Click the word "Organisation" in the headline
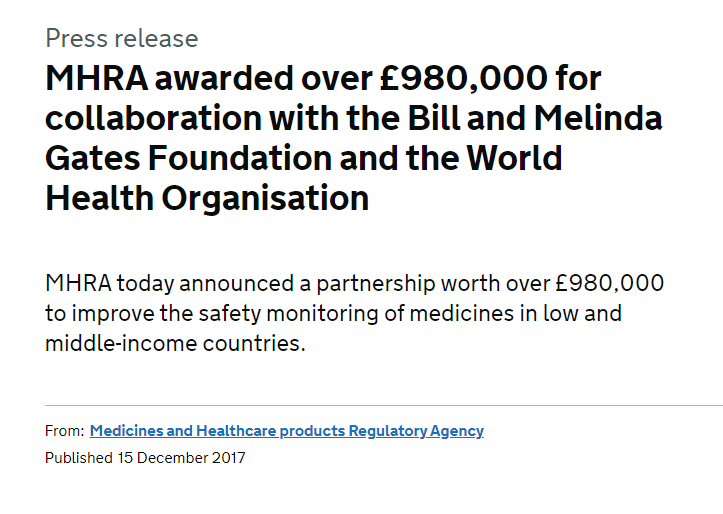 (x=265, y=199)
